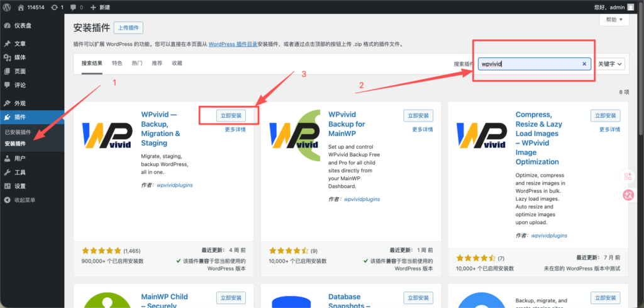
Task: Switch to 搜索结果 tab
Action: pos(92,64)
